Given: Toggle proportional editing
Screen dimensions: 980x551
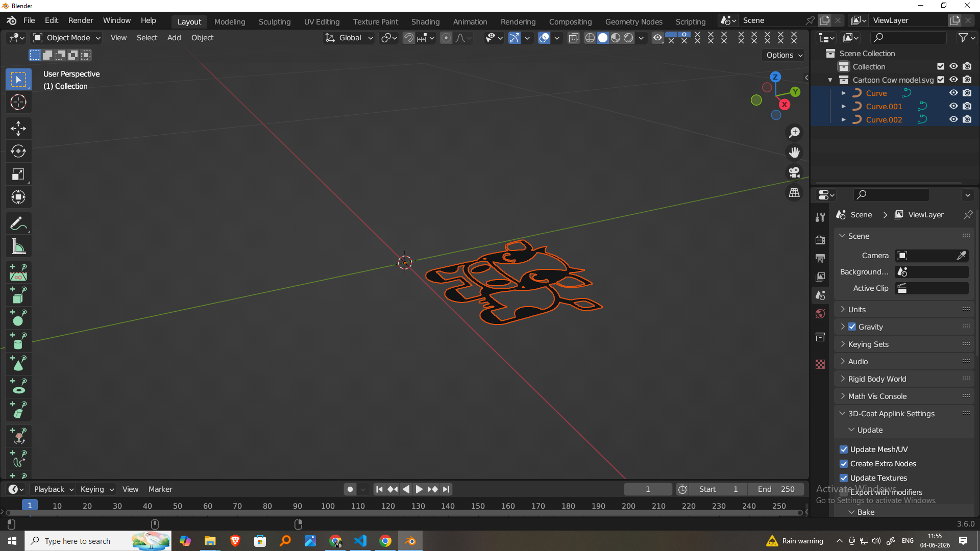Looking at the screenshot, I should coord(446,38).
